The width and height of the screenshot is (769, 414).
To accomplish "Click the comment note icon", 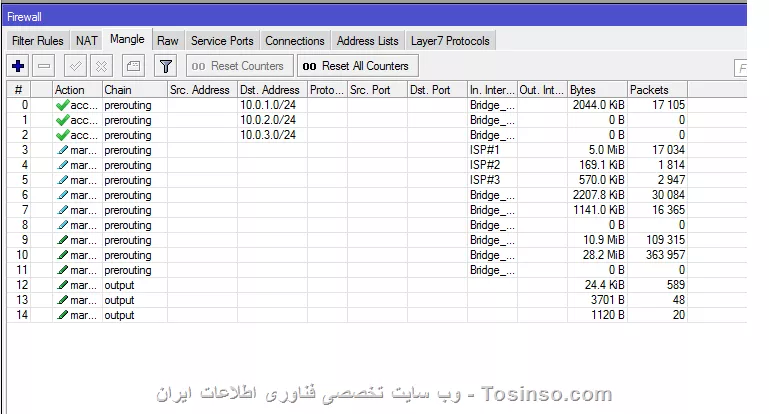I will coord(133,66).
